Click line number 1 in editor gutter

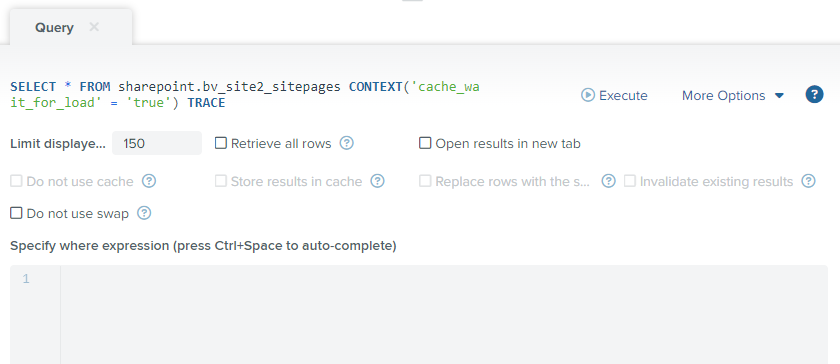tap(26, 279)
